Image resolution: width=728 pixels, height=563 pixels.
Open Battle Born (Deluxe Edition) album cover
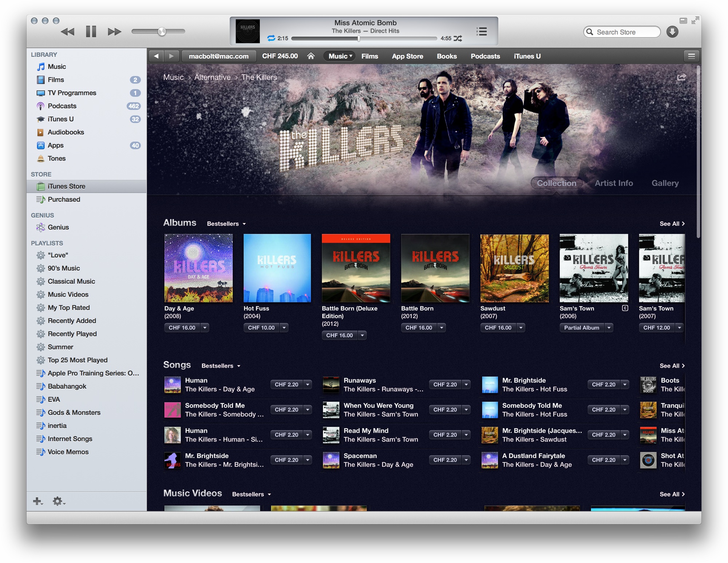pos(356,268)
